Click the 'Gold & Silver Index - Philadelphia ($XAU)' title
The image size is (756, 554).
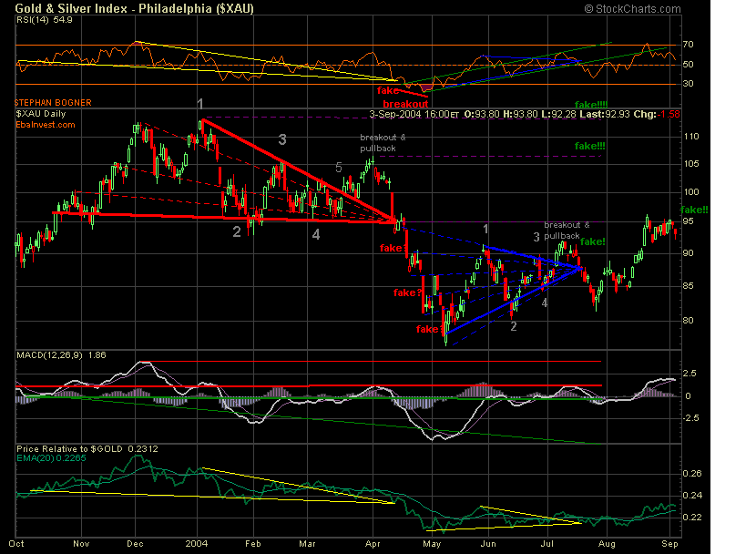click(x=134, y=8)
